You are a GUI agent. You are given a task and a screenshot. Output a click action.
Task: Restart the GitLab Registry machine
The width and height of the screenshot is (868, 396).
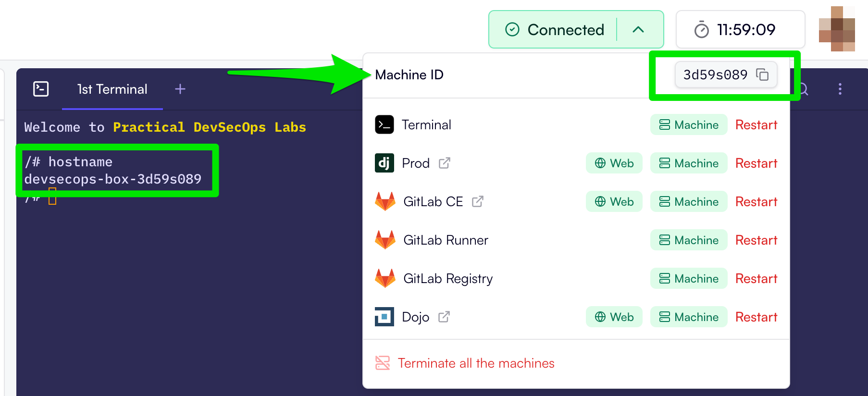pyautogui.click(x=756, y=279)
